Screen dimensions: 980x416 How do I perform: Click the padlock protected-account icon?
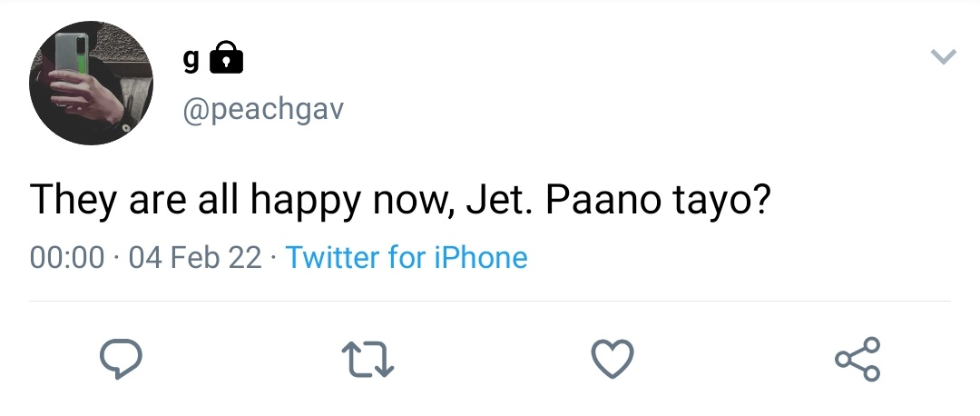[226, 57]
